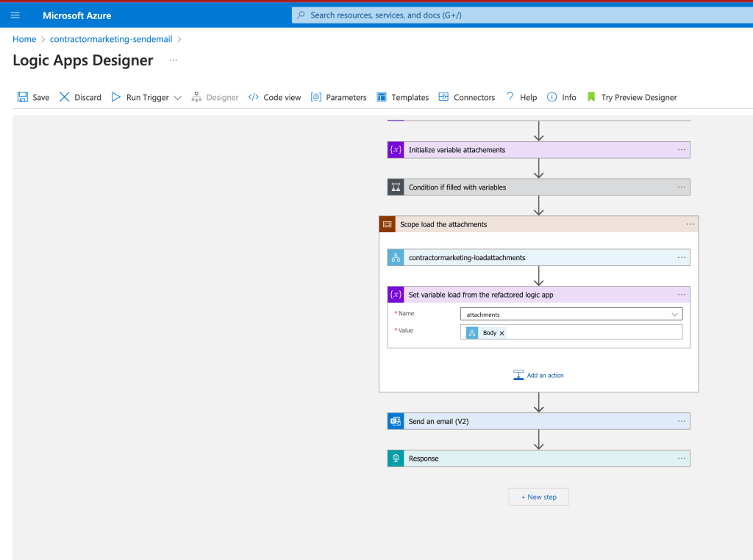Open ellipsis menu on contractormarketing-loadattachments step

click(682, 258)
